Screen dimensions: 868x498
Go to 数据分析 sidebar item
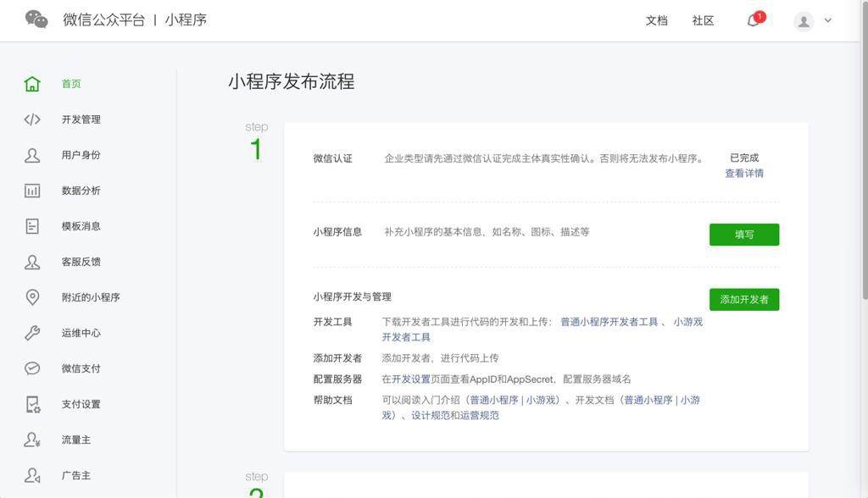[x=81, y=191]
